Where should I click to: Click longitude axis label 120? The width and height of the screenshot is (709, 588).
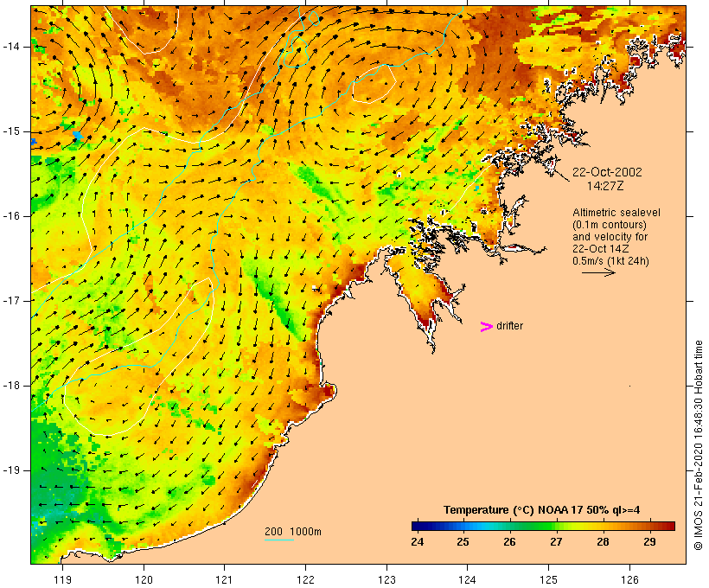coord(144,579)
